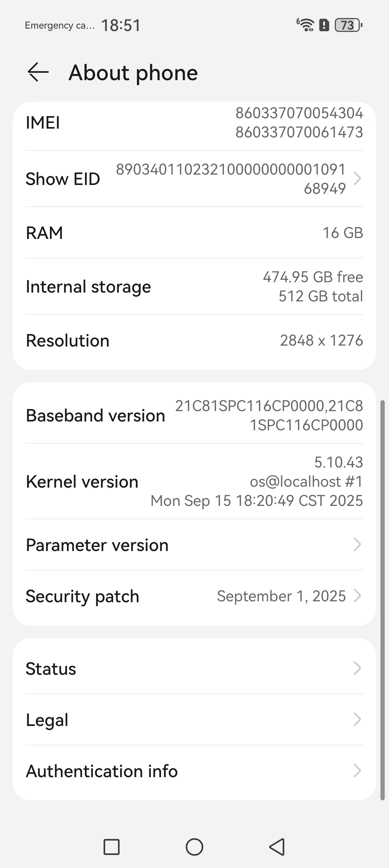Tap the Kernel version row
The image size is (389, 868).
coord(194,481)
